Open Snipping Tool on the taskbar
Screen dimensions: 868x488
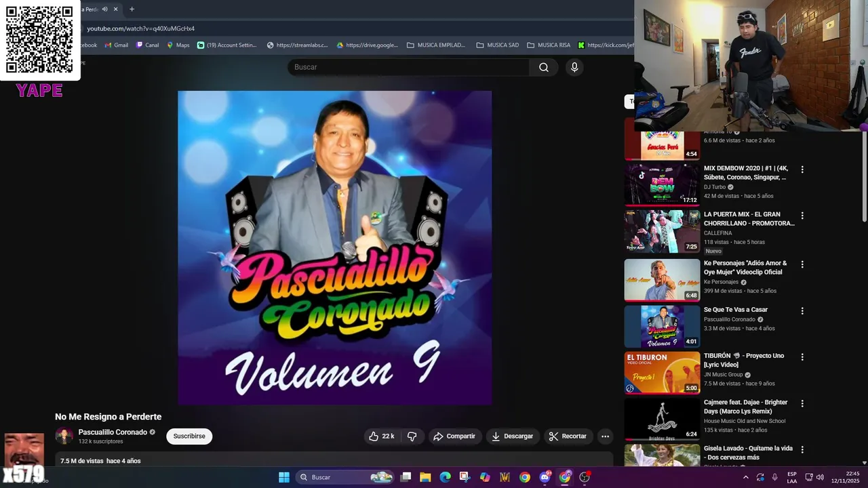[465, 477]
